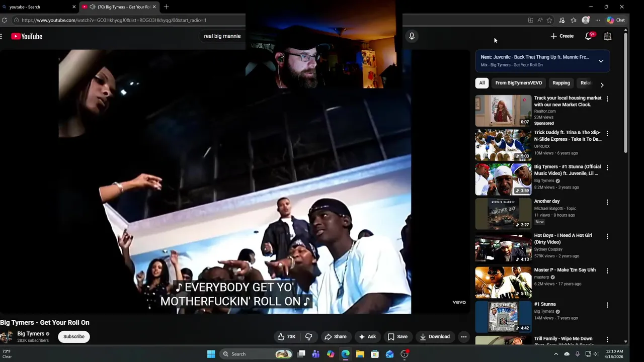Open more actions ellipsis beside Download

tap(464, 337)
